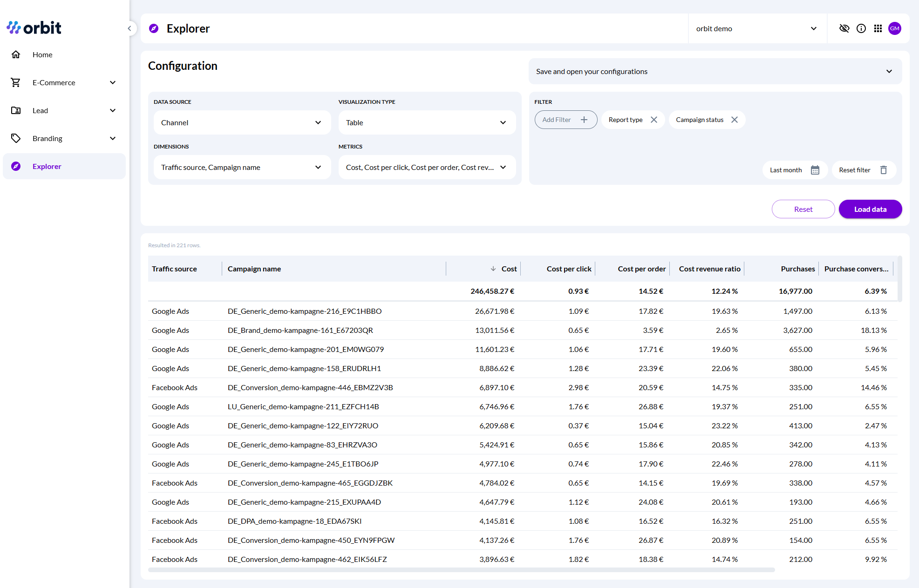Click cost revenue ratio 23.22 %
The image size is (919, 588).
click(725, 426)
